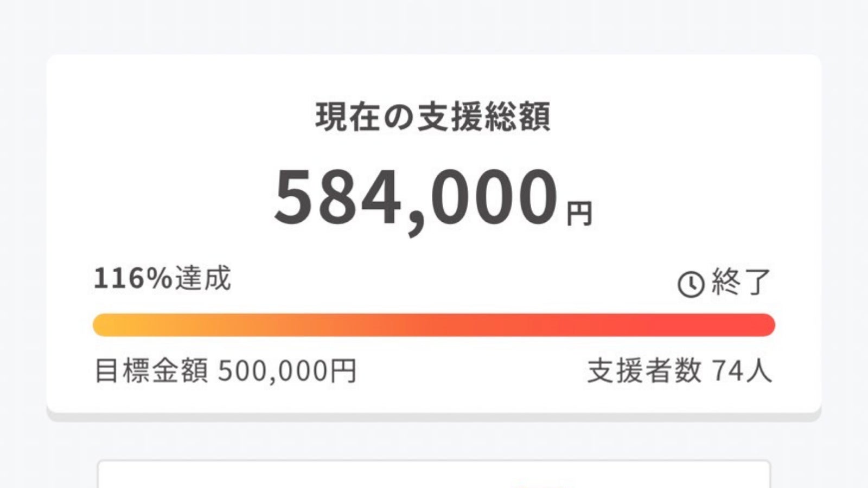
Task: Click the 116% number
Action: click(x=133, y=279)
